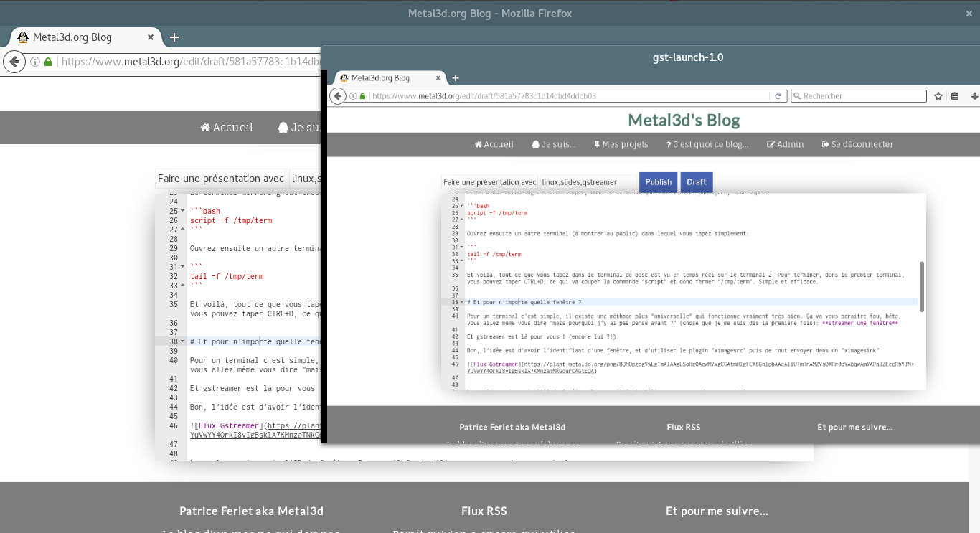The height and width of the screenshot is (533, 980).
Task: Toggle the fold arrow at line 33 in Firefox
Action: pos(182,286)
